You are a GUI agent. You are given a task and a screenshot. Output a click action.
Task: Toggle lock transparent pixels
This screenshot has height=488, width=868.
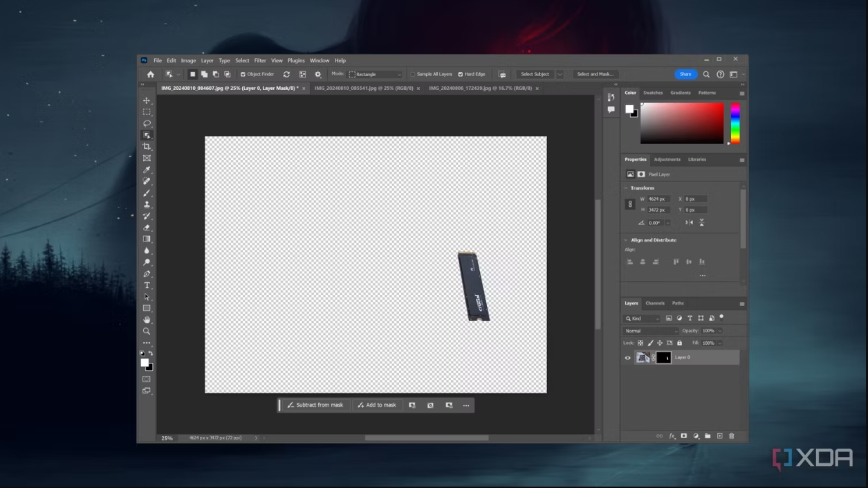click(640, 343)
